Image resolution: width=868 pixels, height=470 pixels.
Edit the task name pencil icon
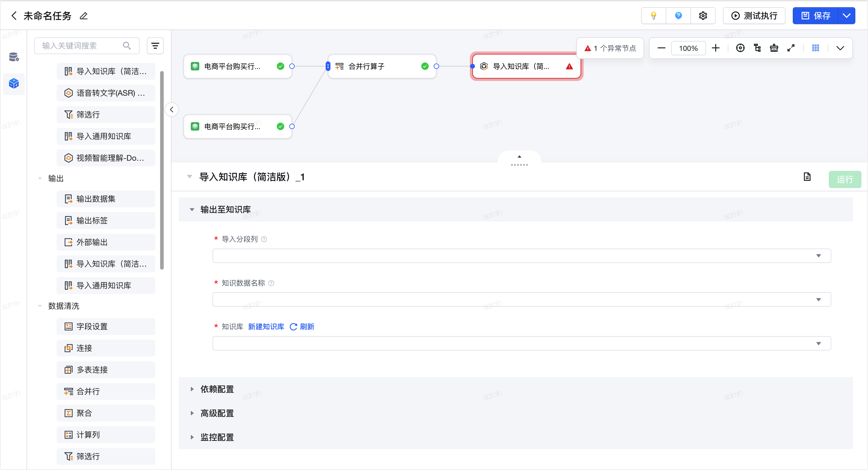point(84,16)
